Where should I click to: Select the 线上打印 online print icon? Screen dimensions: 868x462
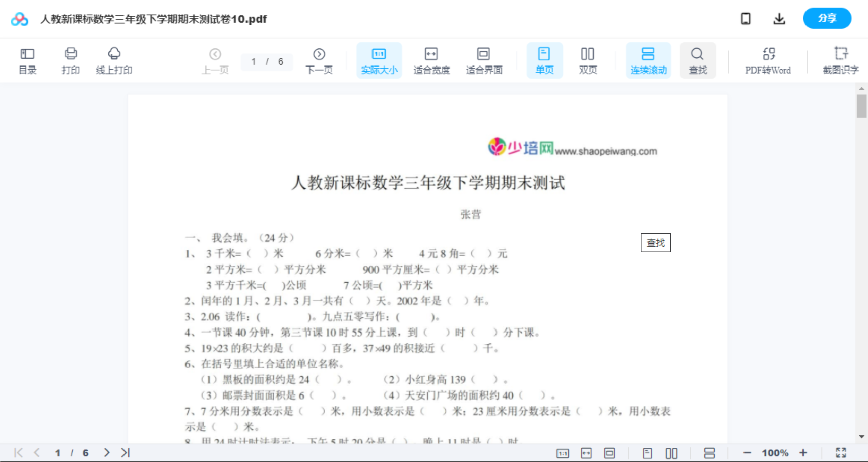point(114,59)
